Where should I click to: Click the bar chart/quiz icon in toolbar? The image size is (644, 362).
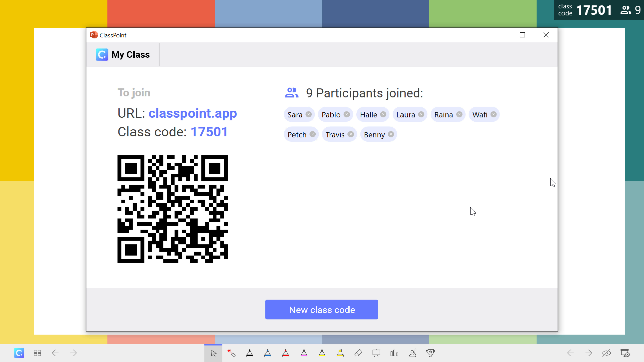(394, 353)
